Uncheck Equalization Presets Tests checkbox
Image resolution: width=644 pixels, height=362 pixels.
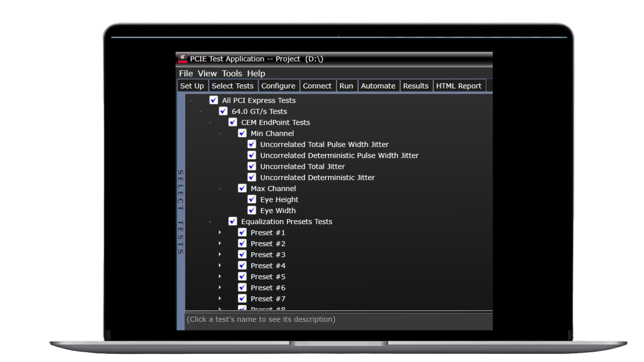(x=233, y=222)
